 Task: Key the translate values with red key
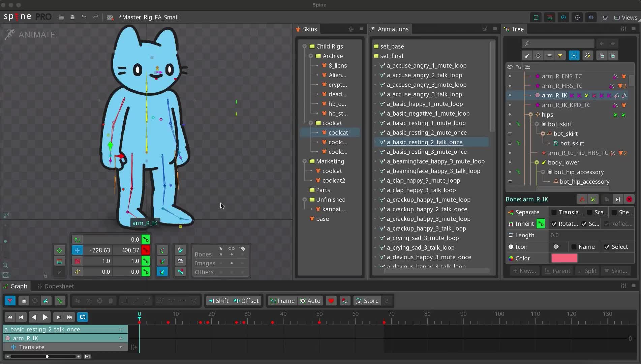[x=146, y=250]
